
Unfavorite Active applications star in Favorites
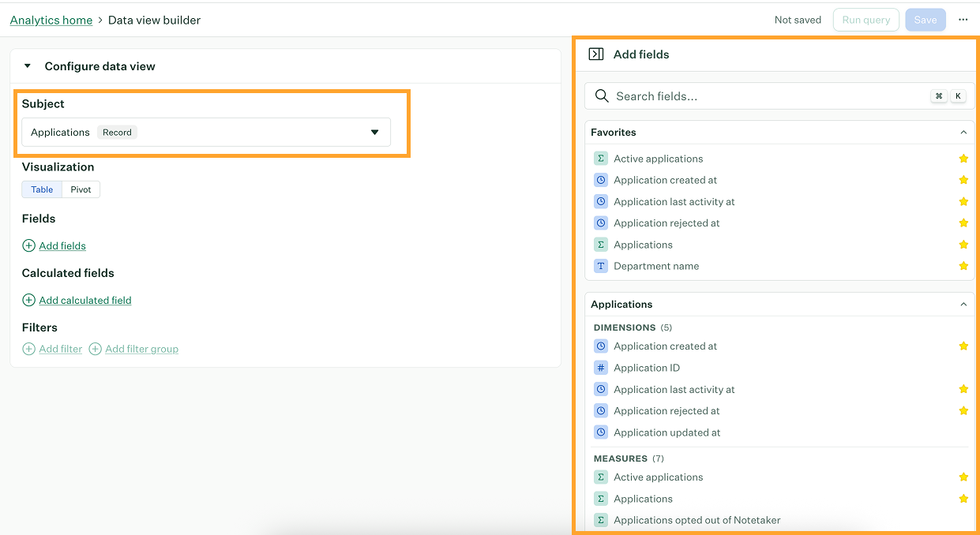tap(963, 159)
